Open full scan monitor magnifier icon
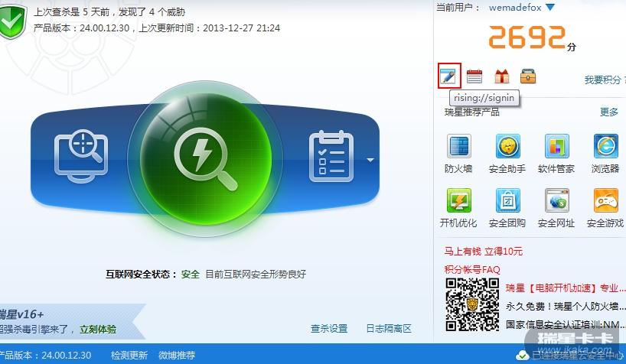Screen dimensions: 626x364 pyautogui.click(x=81, y=156)
